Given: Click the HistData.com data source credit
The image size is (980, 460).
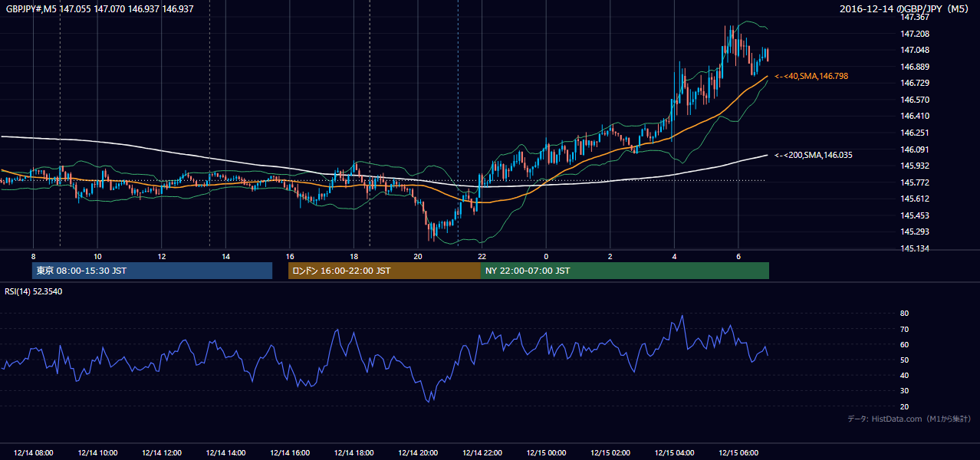Looking at the screenshot, I should click(x=909, y=419).
